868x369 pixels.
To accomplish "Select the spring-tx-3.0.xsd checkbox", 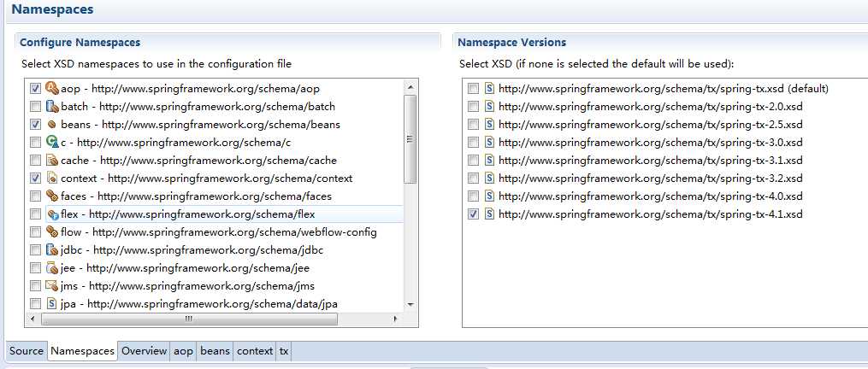I will (473, 142).
